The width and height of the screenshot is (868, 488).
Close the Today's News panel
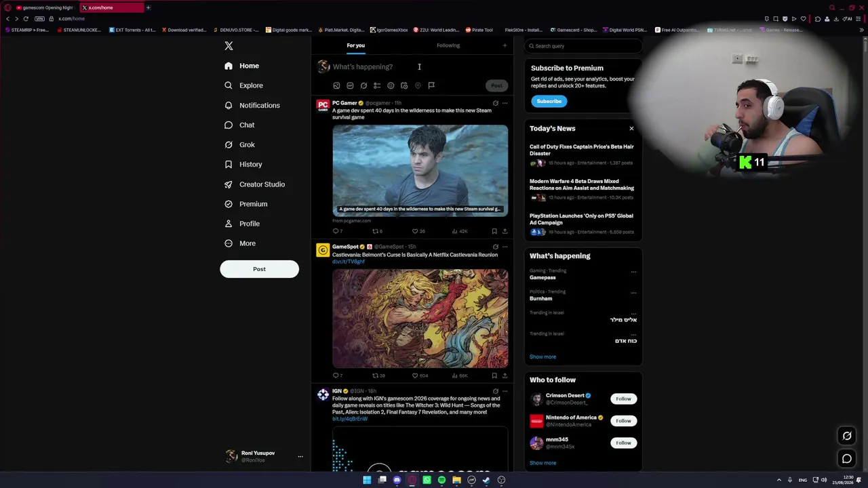(631, 128)
